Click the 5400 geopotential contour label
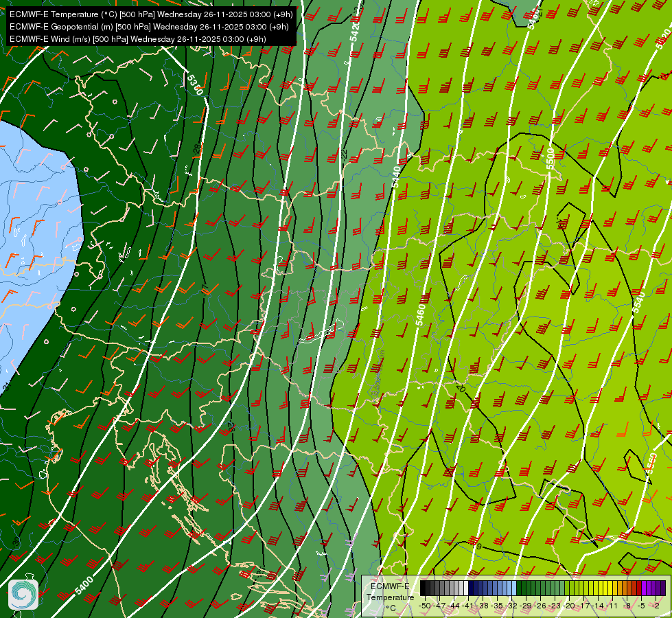This screenshot has height=618, width=672. (84, 586)
